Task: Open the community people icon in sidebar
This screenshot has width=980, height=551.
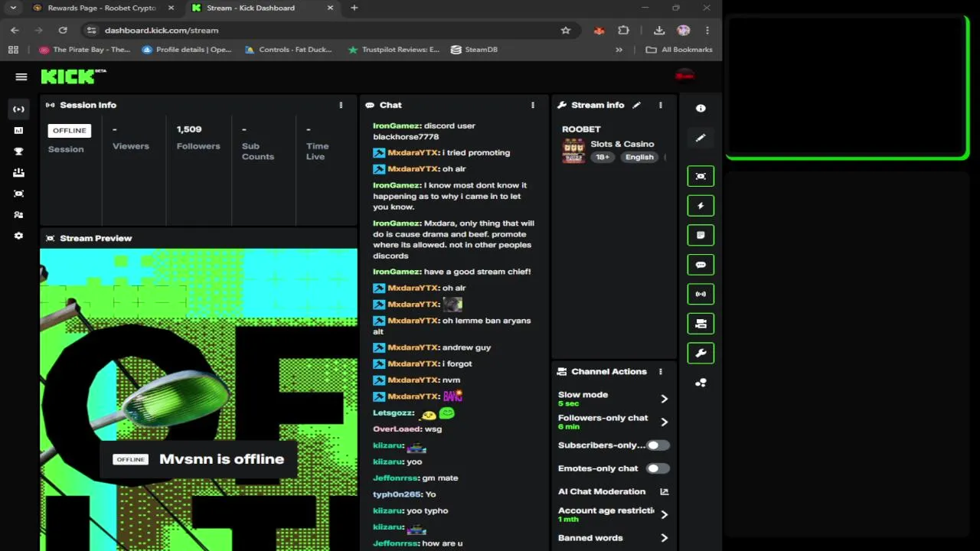Action: [x=18, y=215]
